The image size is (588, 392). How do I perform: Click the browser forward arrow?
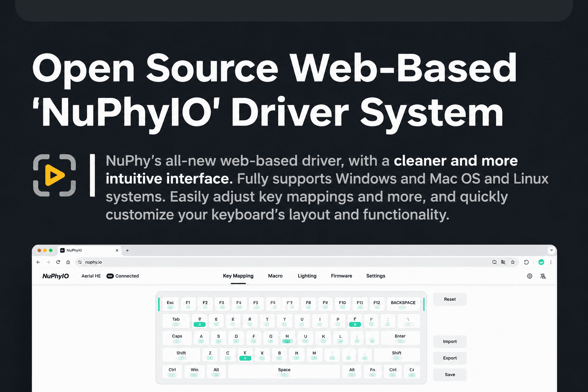coord(48,262)
